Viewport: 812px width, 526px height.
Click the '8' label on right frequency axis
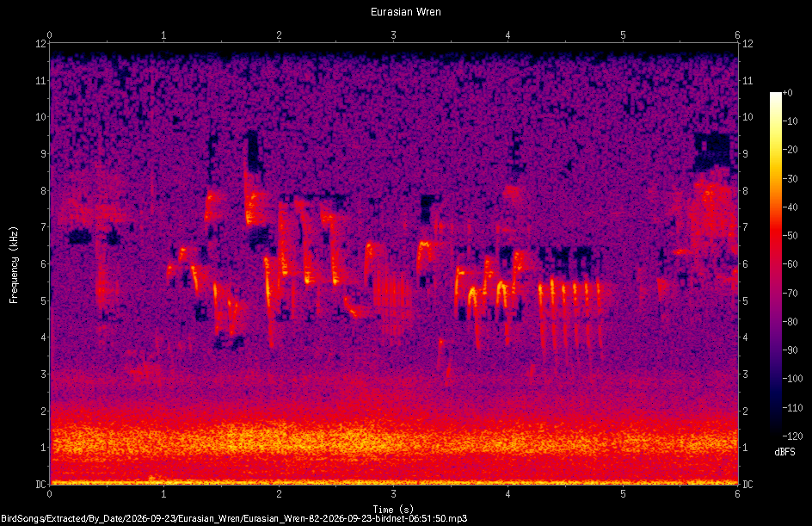745,191
